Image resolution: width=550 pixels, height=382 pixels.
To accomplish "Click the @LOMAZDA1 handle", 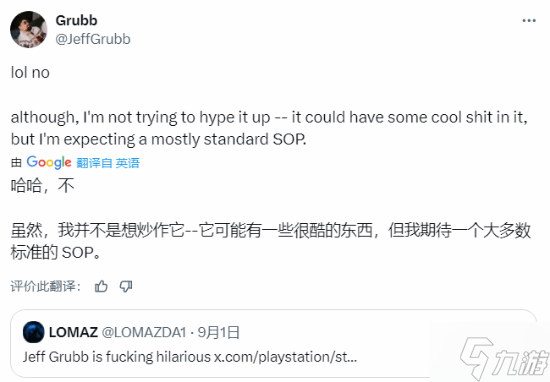I will [x=144, y=332].
